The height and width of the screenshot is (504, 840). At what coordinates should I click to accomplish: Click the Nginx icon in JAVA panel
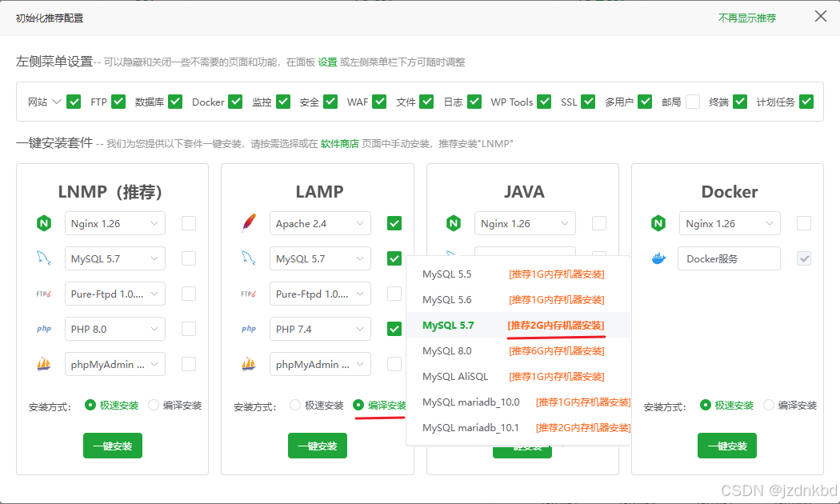[x=454, y=223]
